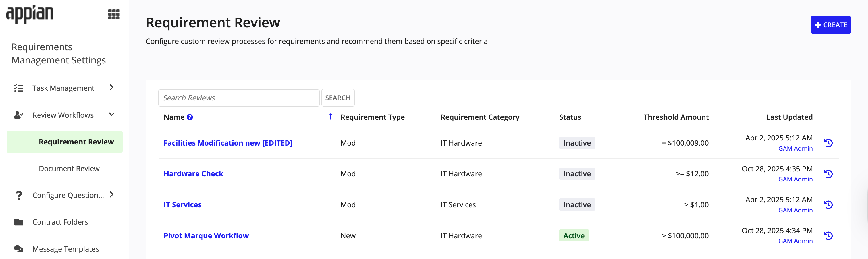Image resolution: width=868 pixels, height=259 pixels.
Task: Open the Hardware Check review
Action: [x=193, y=174]
